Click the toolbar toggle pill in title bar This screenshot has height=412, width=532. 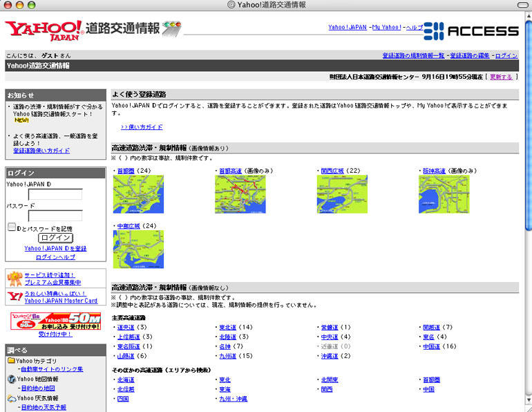(523, 5)
